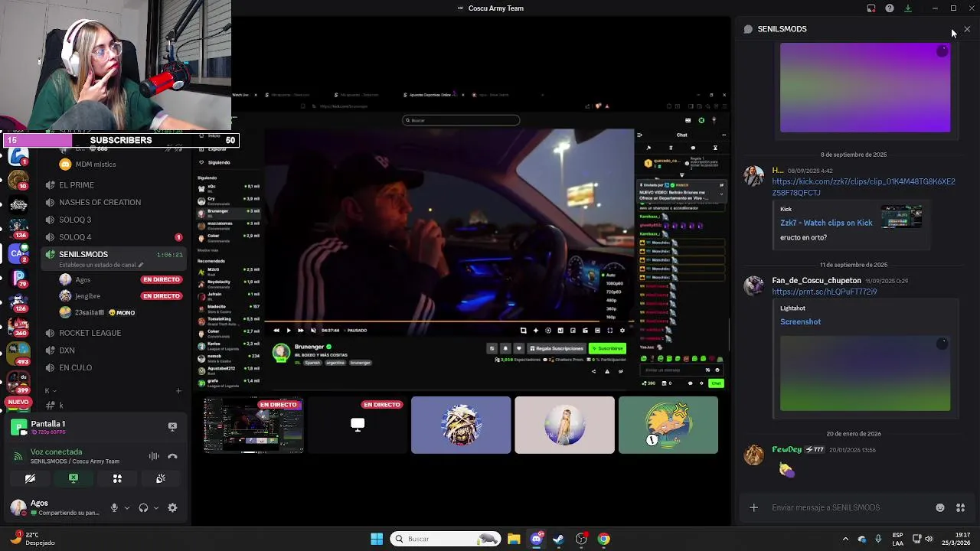Open Fan_de_Coscu_chupeton username profile
Viewport: 980px width, 551px height.
(x=816, y=280)
